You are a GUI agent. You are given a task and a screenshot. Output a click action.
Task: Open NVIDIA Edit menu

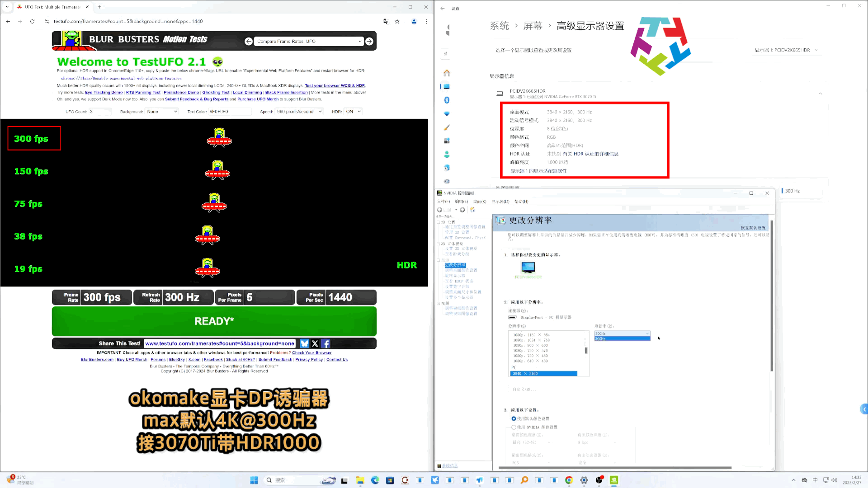pos(462,202)
